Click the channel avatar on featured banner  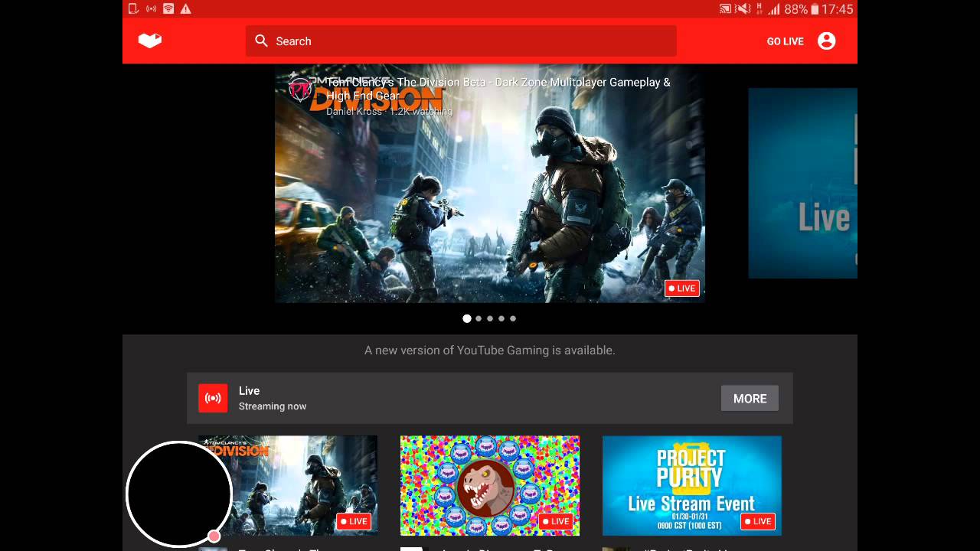(300, 90)
